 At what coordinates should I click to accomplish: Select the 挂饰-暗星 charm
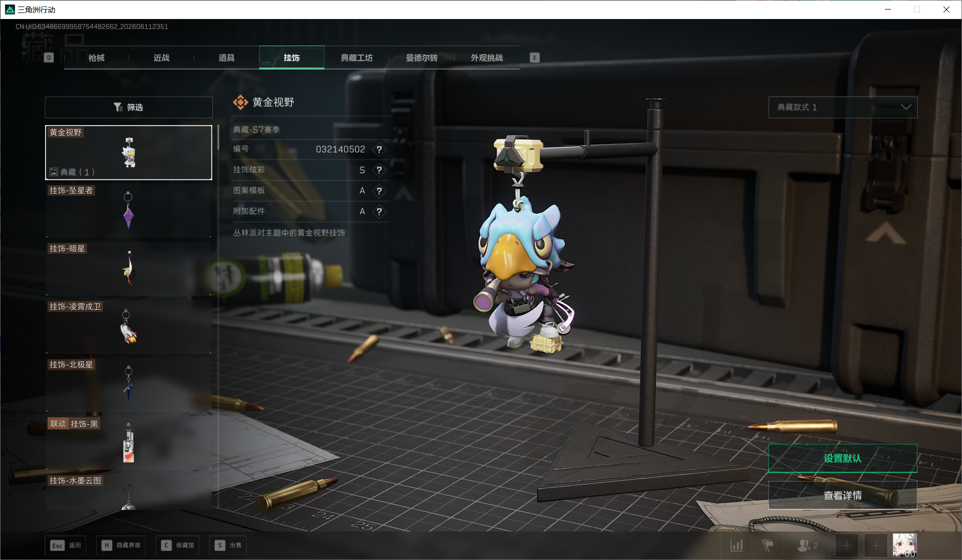[129, 268]
